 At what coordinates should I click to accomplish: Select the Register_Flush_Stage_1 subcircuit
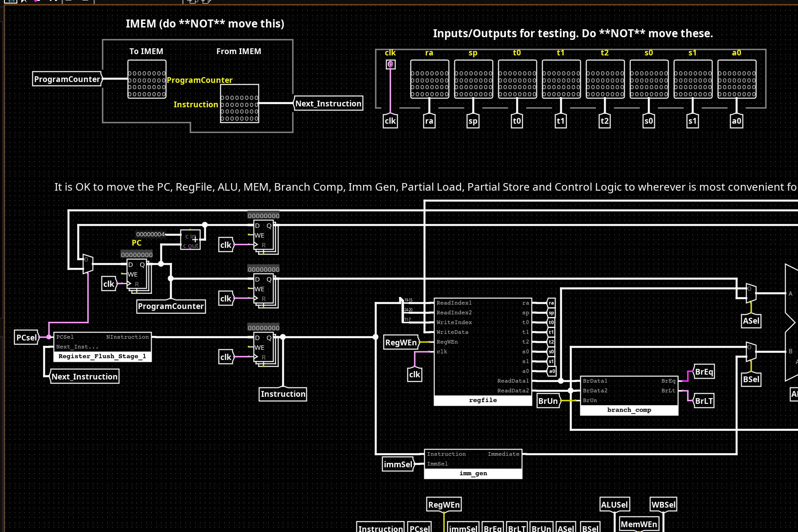click(x=102, y=347)
